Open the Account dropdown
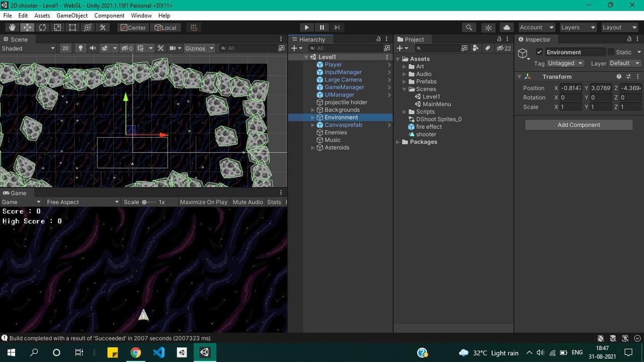Viewport: 644px width, 362px height. coord(536,28)
